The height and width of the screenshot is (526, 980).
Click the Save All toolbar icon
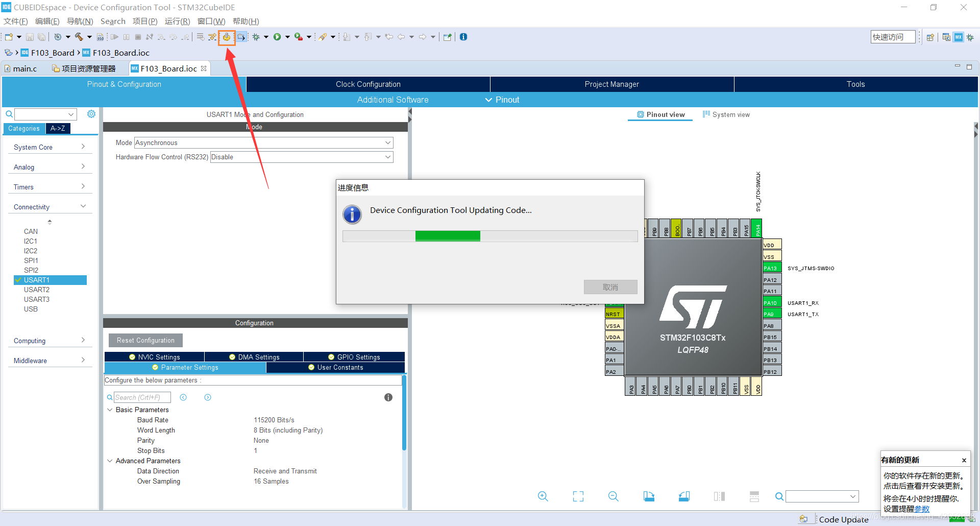pyautogui.click(x=41, y=37)
